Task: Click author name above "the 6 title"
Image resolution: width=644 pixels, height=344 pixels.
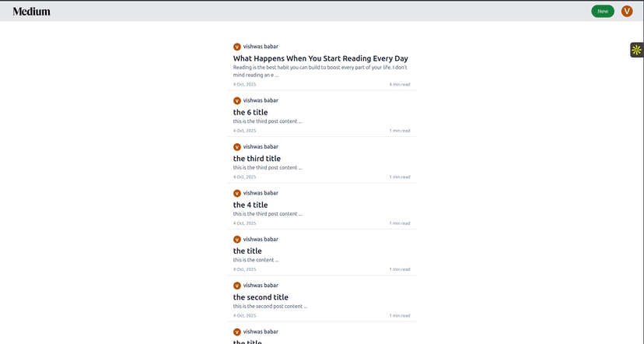Action: click(x=261, y=100)
